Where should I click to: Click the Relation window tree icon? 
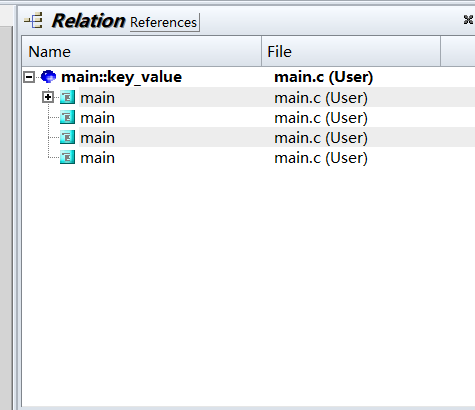pos(34,21)
